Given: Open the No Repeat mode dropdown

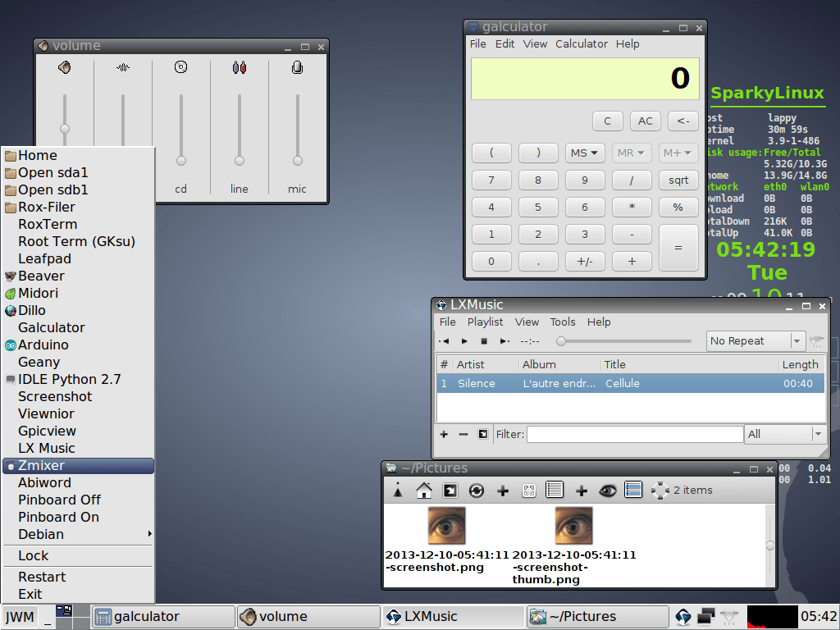Looking at the screenshot, I should click(x=755, y=340).
